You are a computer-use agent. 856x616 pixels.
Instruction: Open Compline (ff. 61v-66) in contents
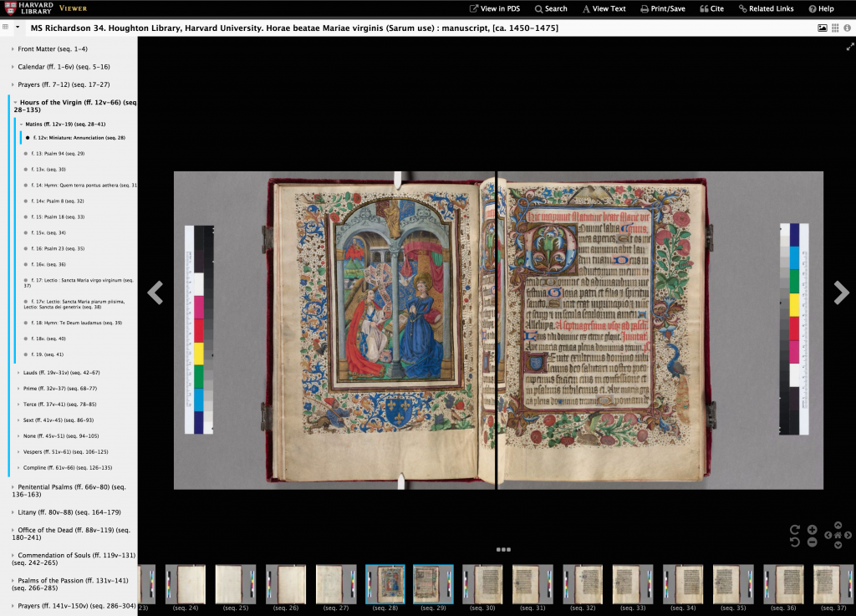tap(68, 467)
